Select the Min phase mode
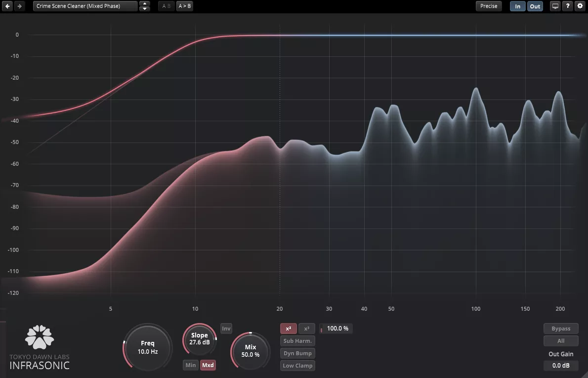This screenshot has width=588, height=378. 191,365
